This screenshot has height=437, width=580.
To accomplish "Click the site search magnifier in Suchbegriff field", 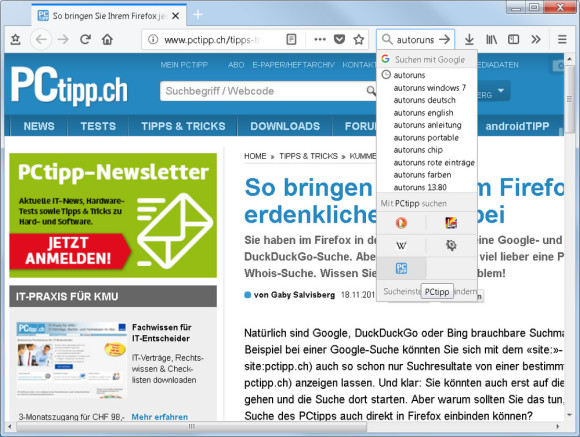I will (371, 91).
